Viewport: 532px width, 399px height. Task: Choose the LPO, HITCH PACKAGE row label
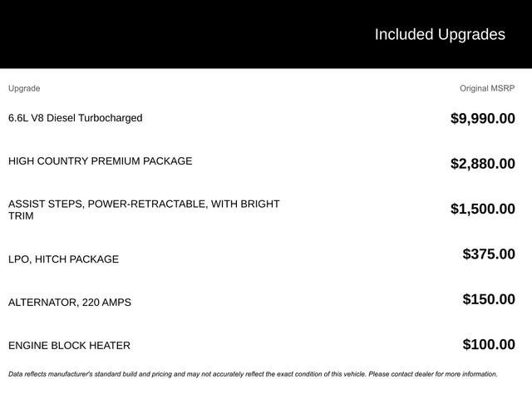63,259
